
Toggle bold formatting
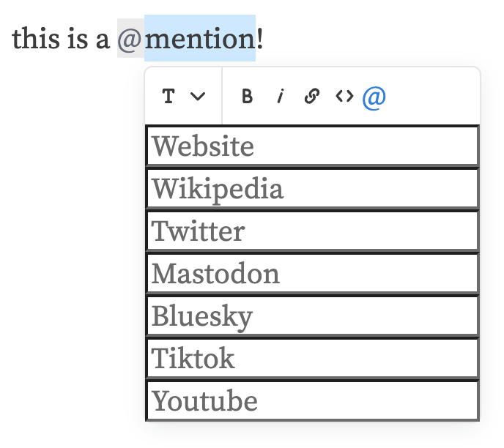[248, 97]
